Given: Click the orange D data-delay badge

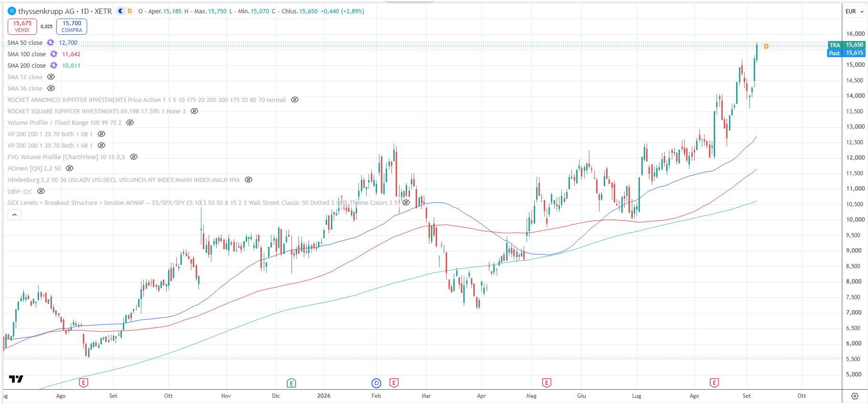Looking at the screenshot, I should pyautogui.click(x=130, y=11).
